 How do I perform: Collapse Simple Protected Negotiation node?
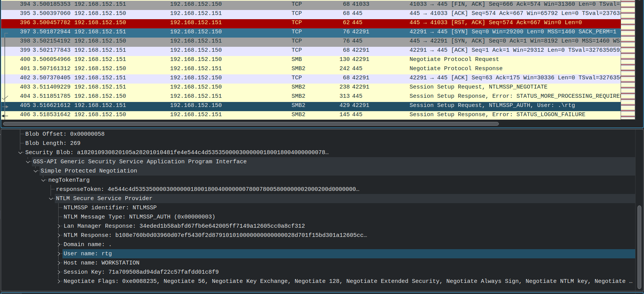click(36, 171)
